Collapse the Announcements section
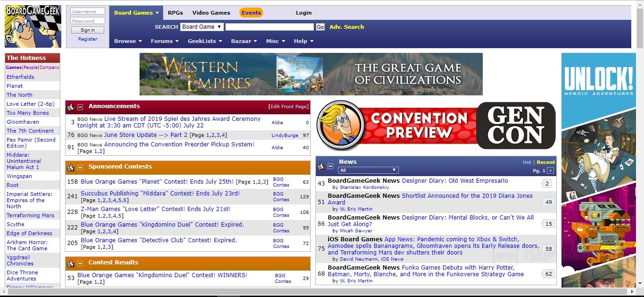This screenshot has height=297, width=644. (x=80, y=107)
